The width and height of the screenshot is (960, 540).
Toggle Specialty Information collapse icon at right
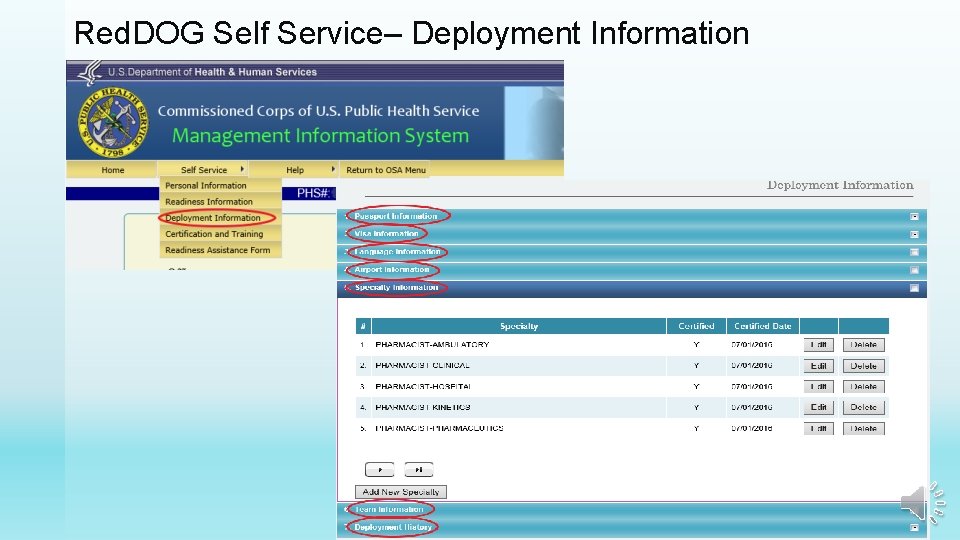click(x=914, y=288)
